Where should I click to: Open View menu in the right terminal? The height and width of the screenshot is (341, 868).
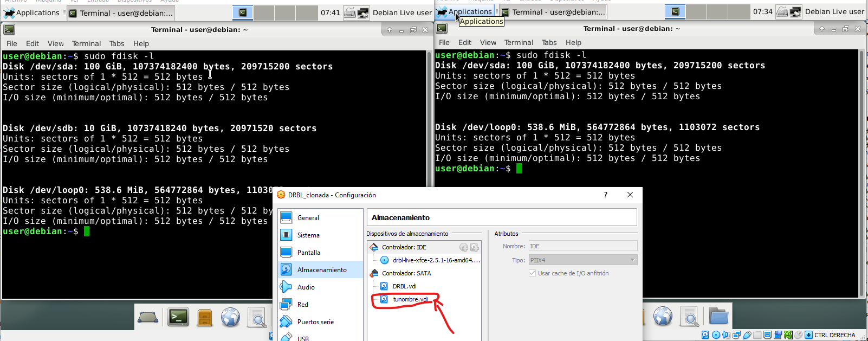click(x=488, y=42)
